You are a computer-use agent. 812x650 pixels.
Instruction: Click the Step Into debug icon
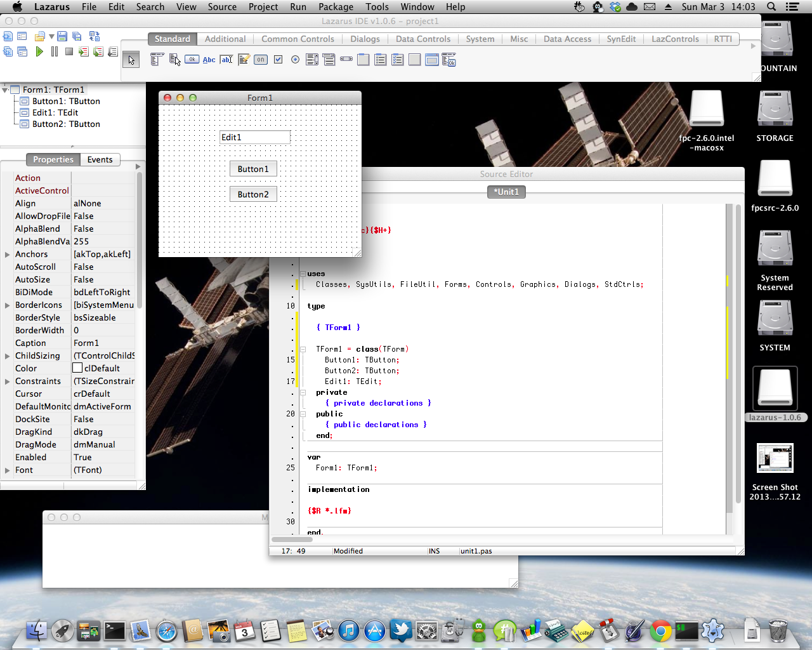(84, 51)
